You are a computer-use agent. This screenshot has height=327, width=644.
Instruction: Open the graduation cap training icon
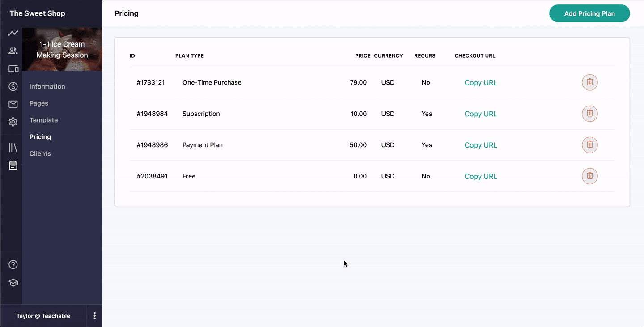[x=13, y=283]
